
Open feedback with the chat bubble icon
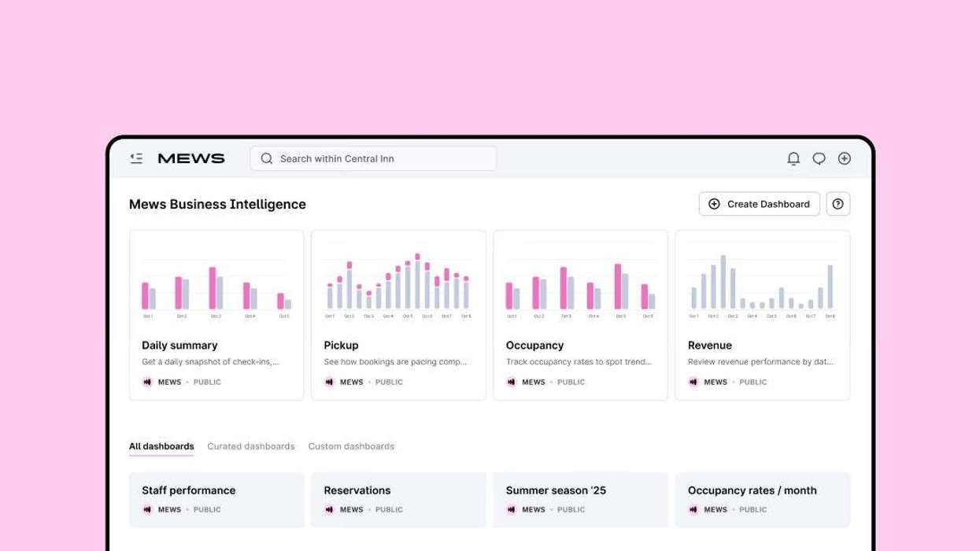[819, 158]
